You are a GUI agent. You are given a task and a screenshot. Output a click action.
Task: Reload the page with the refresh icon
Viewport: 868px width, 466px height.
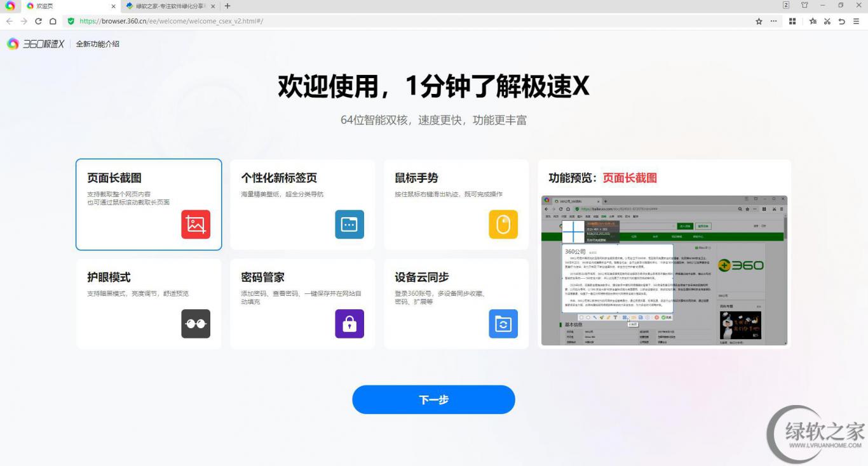click(x=38, y=21)
